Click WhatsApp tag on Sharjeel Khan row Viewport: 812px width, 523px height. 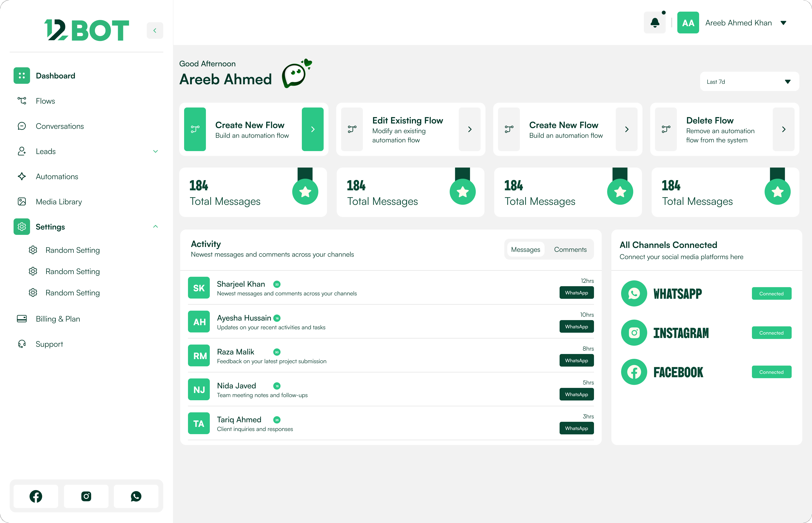click(x=577, y=293)
